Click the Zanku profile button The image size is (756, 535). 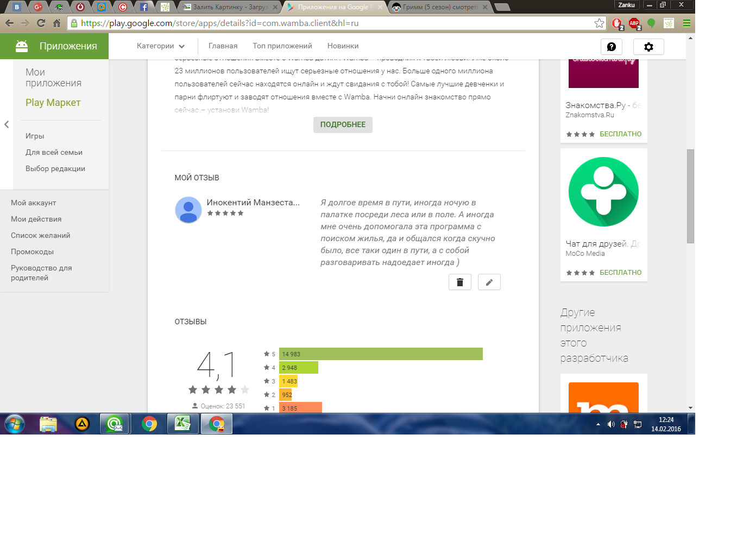click(x=626, y=5)
